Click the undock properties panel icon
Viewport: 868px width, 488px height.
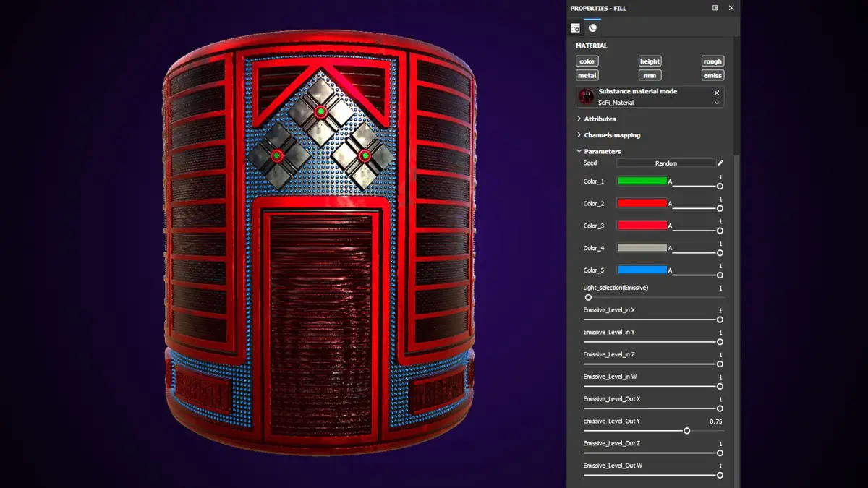[715, 8]
